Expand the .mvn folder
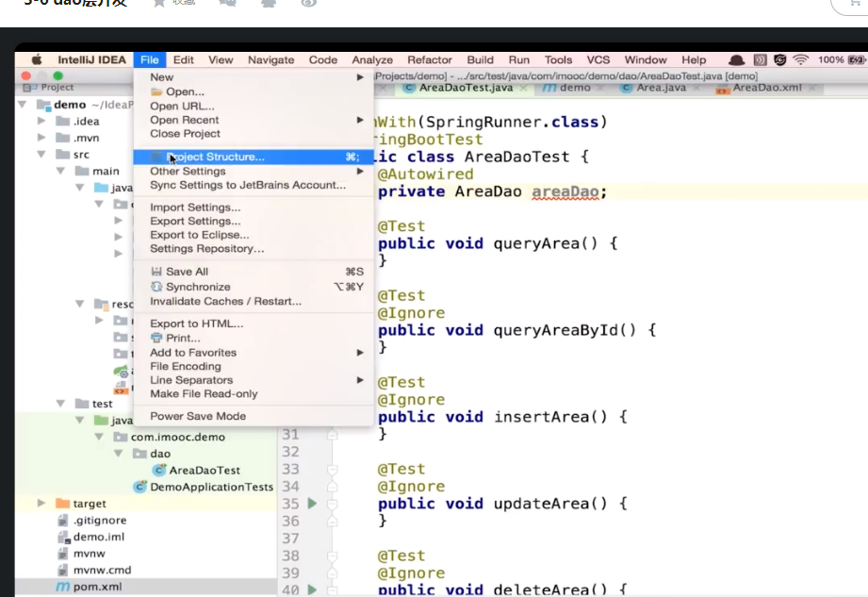Screen dimensions: 868x597 (x=41, y=138)
